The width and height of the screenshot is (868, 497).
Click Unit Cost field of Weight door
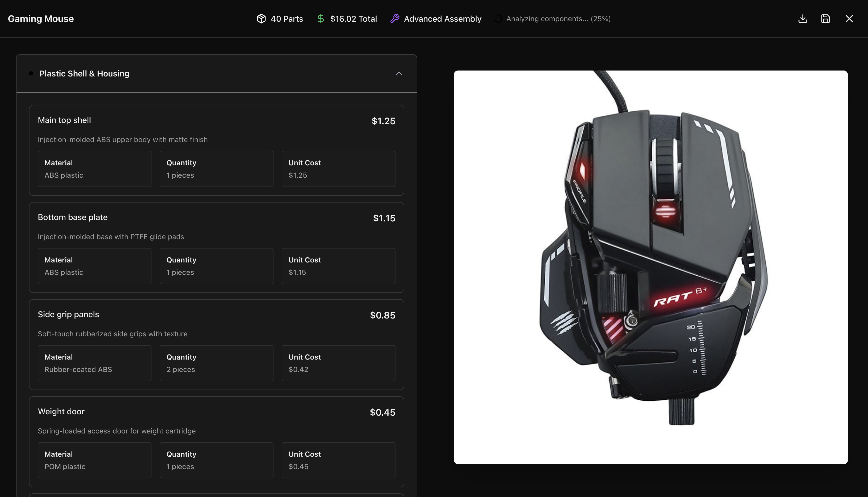click(x=338, y=460)
